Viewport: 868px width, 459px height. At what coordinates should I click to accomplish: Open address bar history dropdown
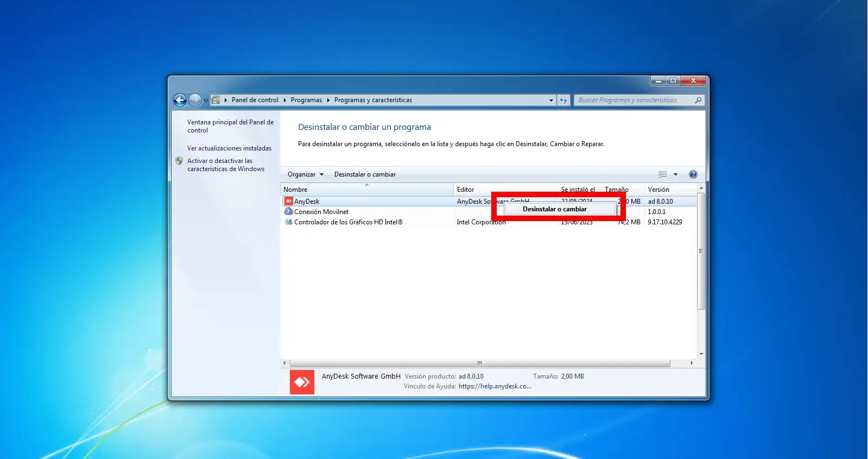pos(551,100)
